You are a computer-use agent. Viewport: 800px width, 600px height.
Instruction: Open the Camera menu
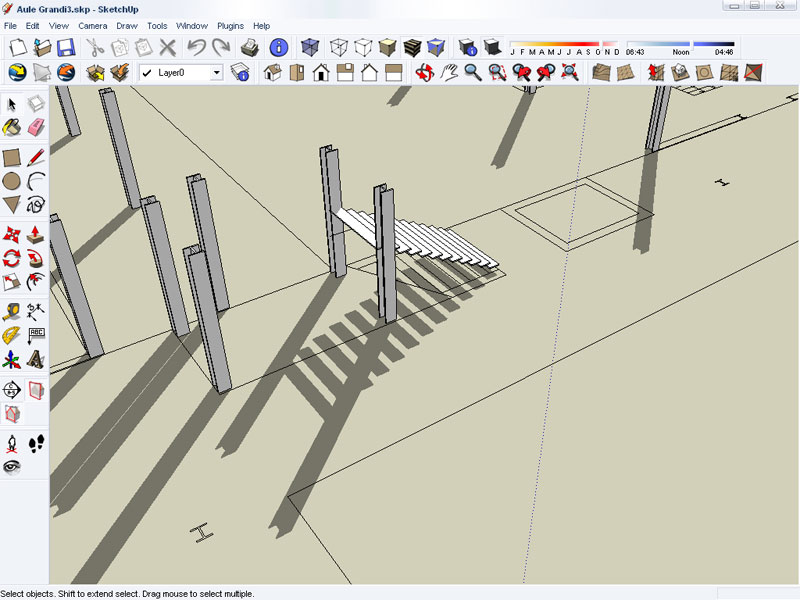(92, 25)
